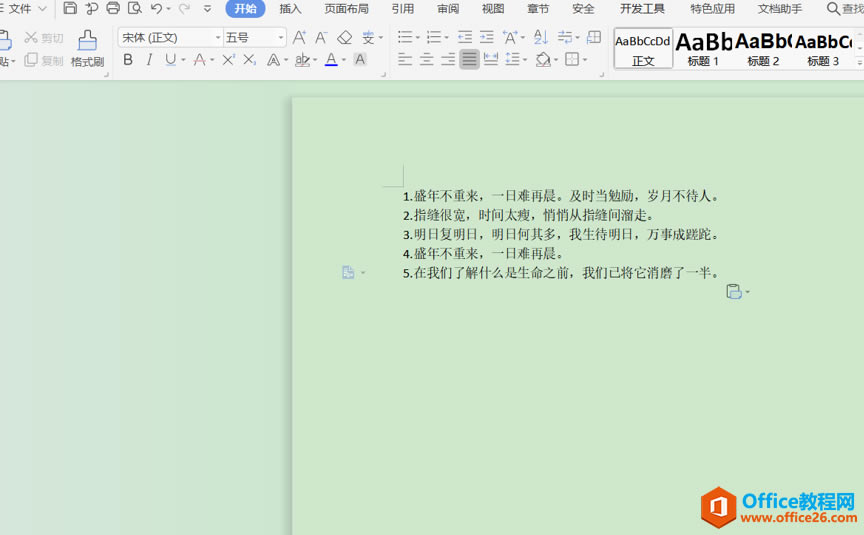Image resolution: width=864 pixels, height=535 pixels.
Task: Center the text
Action: pos(426,59)
